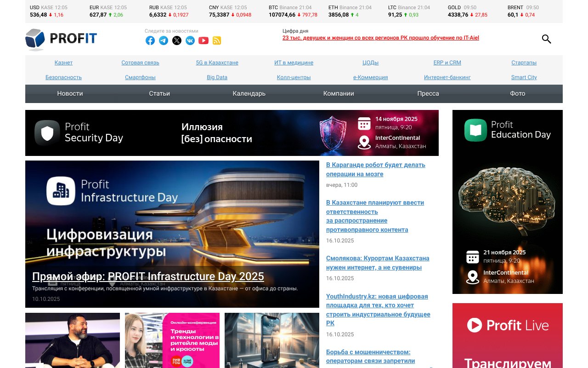The image size is (588, 368).
Task: Open the RSS feed icon
Action: pos(217,40)
